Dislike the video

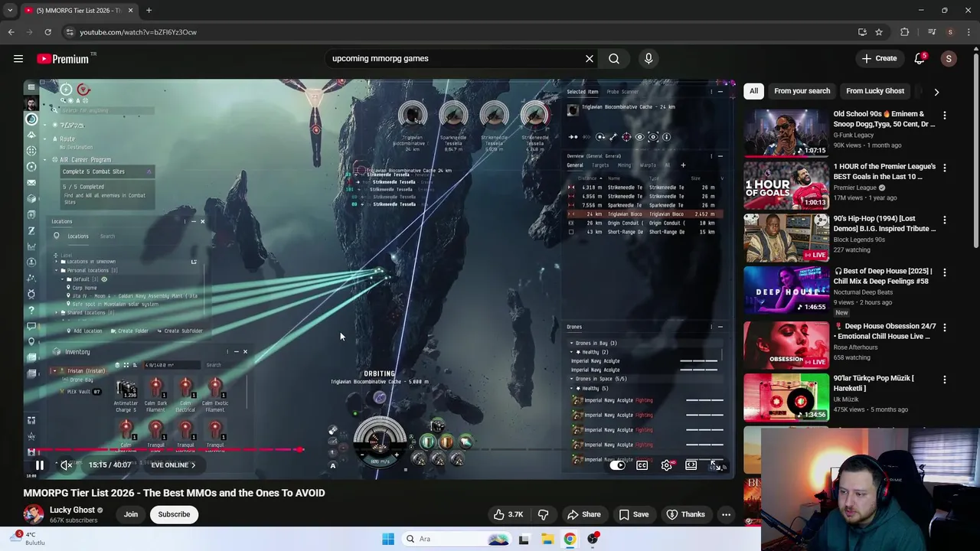tap(544, 514)
